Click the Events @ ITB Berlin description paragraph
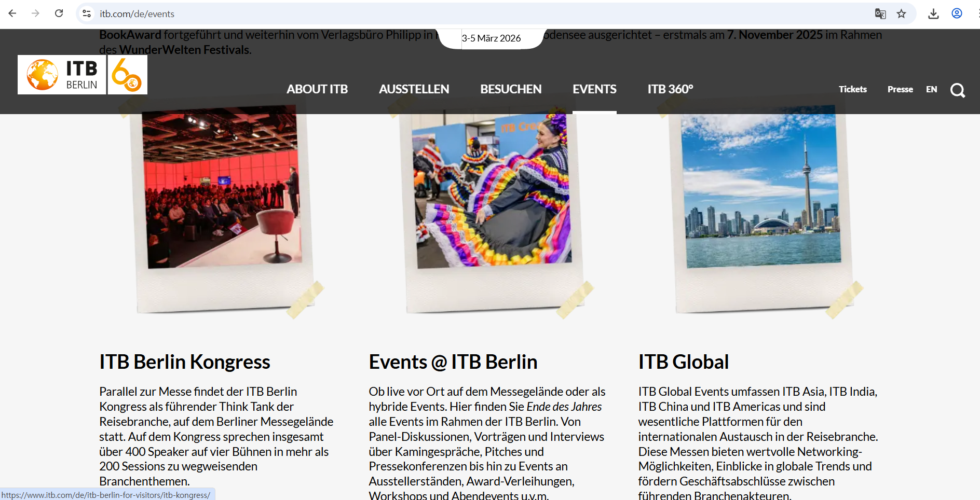Screen dimensions: 980x500 click(x=487, y=442)
